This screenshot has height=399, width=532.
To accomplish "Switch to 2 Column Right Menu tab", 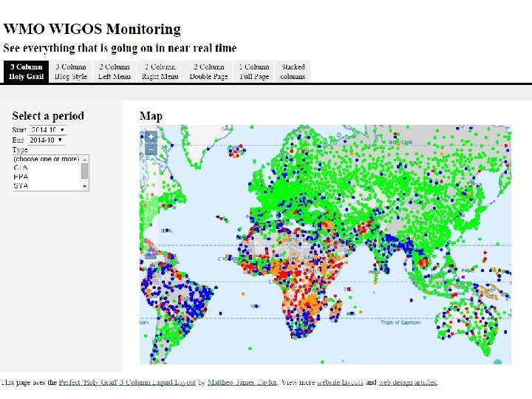I will pyautogui.click(x=160, y=72).
